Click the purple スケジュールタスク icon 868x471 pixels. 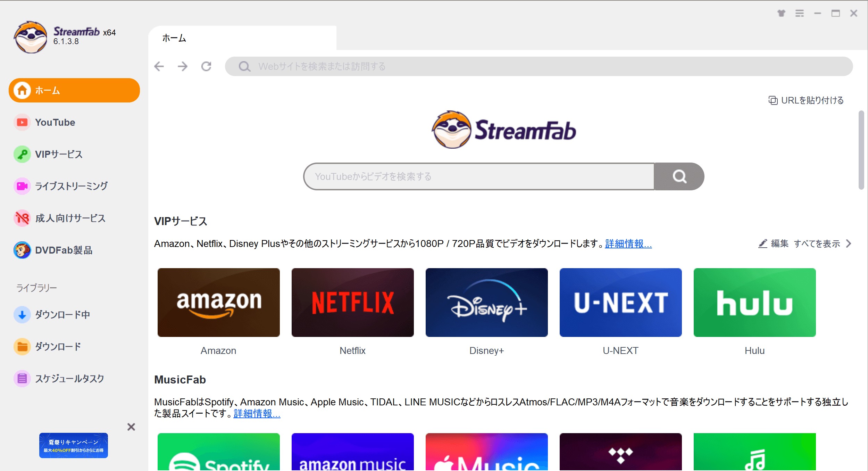22,379
